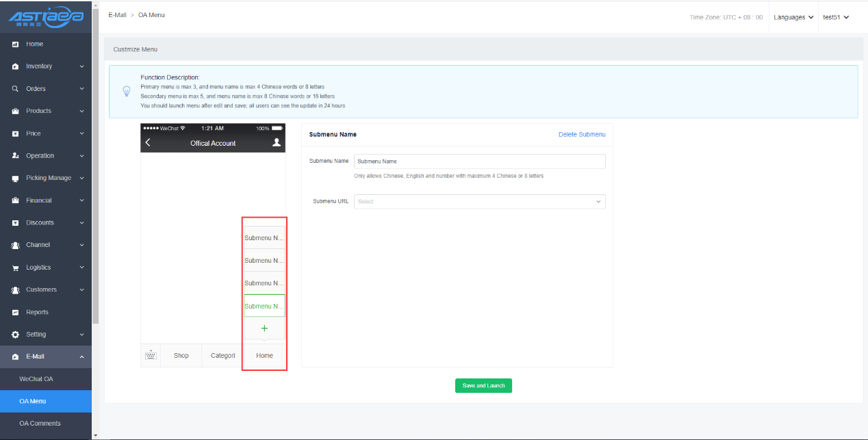Click the lightbulb Function Description icon

pyautogui.click(x=126, y=92)
